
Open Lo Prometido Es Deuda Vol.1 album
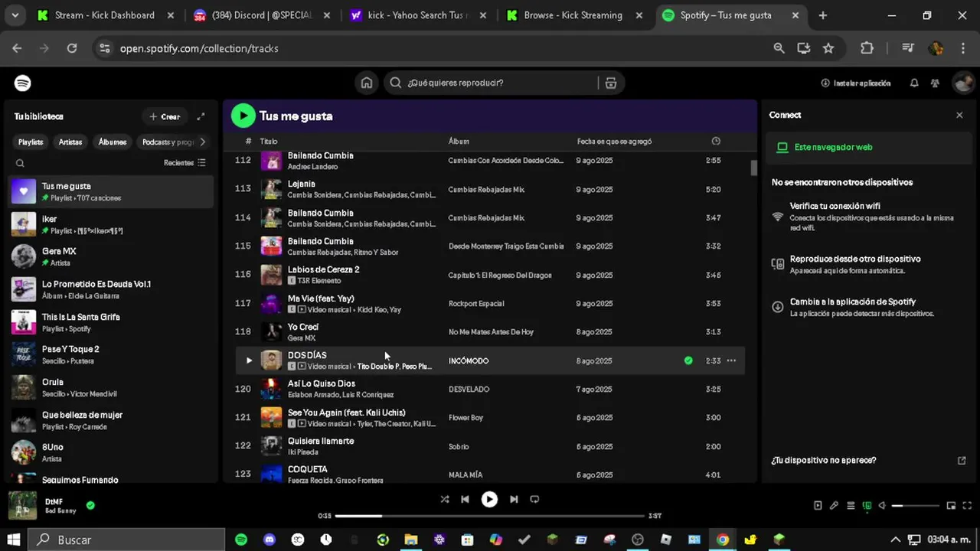(x=111, y=289)
